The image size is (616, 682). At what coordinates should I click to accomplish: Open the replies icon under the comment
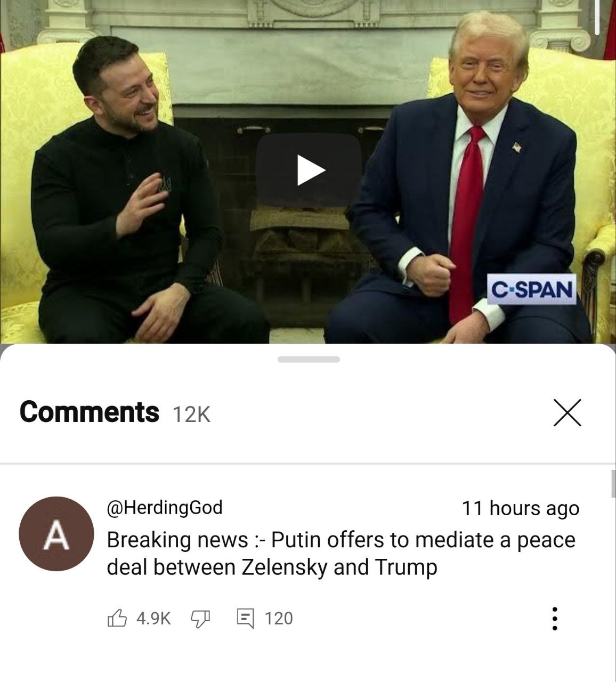pos(246,619)
